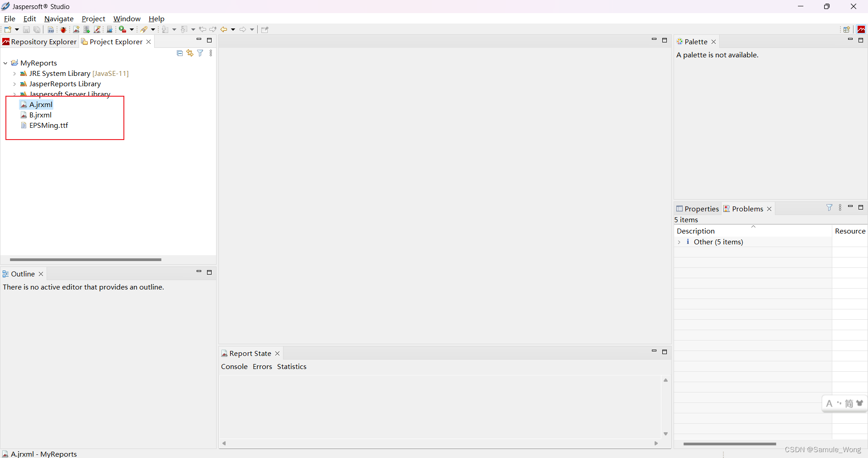Image resolution: width=868 pixels, height=458 pixels.
Task: Open the Statistics section in Report State
Action: pos(292,367)
